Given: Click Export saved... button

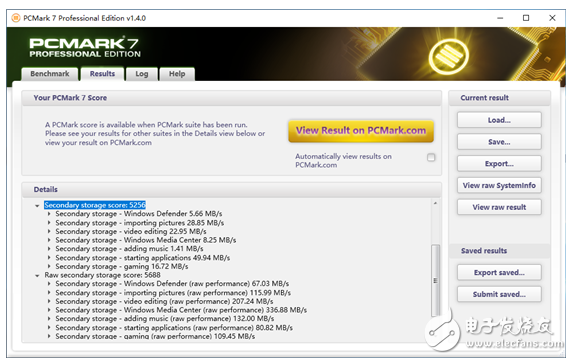Looking at the screenshot, I should [x=499, y=272].
